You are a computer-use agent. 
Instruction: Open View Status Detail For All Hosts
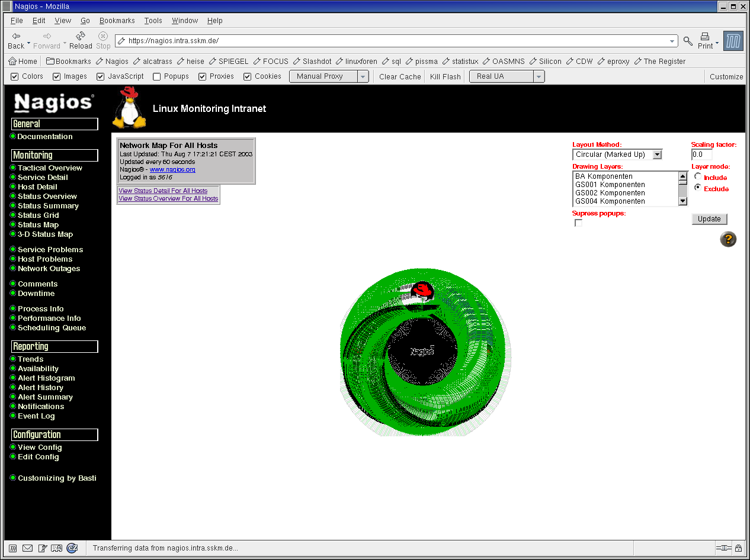coord(163,191)
